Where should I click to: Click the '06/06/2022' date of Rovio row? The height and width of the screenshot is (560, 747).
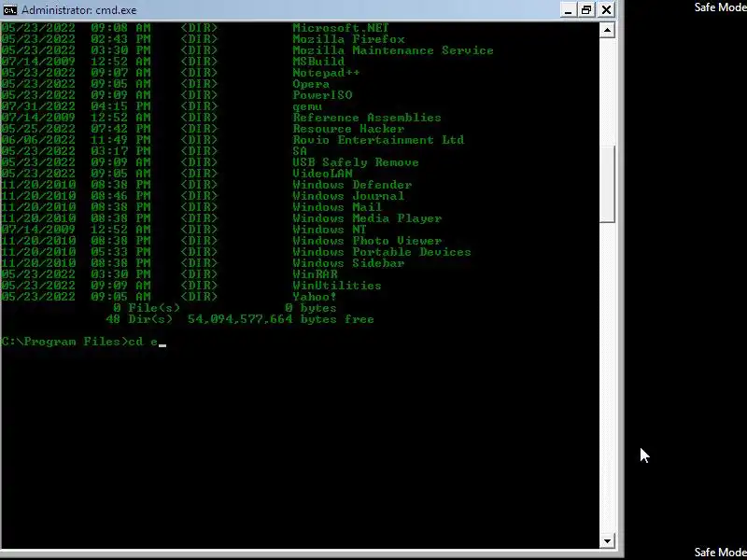tap(38, 140)
